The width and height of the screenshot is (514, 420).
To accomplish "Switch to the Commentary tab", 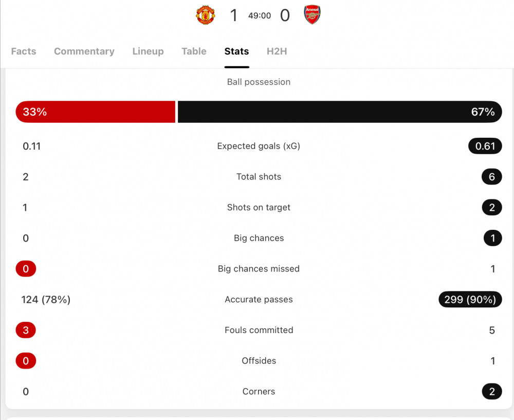I will tap(84, 51).
